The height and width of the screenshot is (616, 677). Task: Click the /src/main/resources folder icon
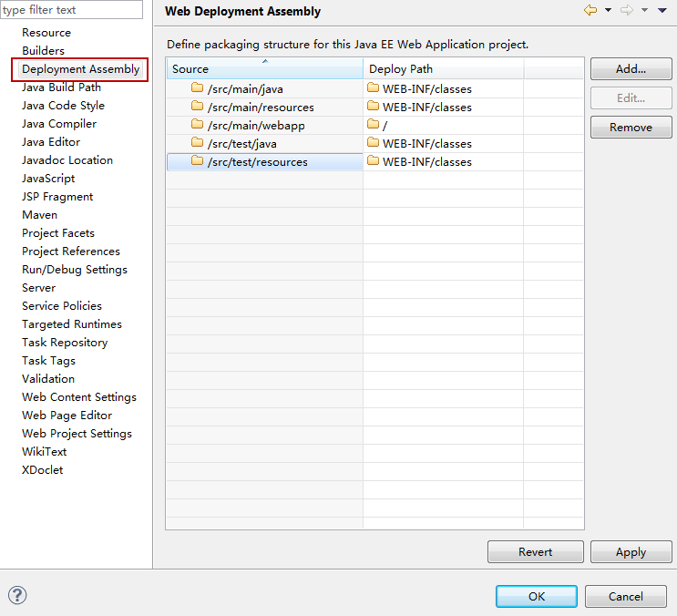click(197, 107)
